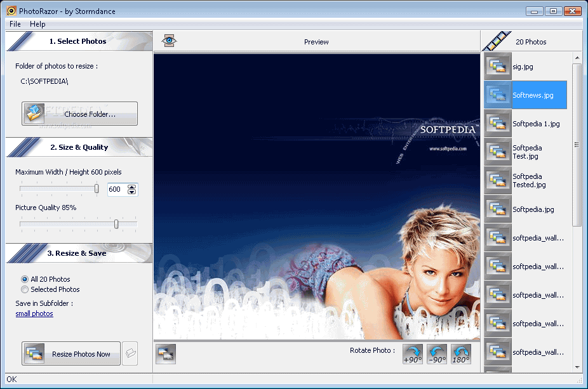Close the PhotoRazor window
The height and width of the screenshot is (389, 588).
572,11
